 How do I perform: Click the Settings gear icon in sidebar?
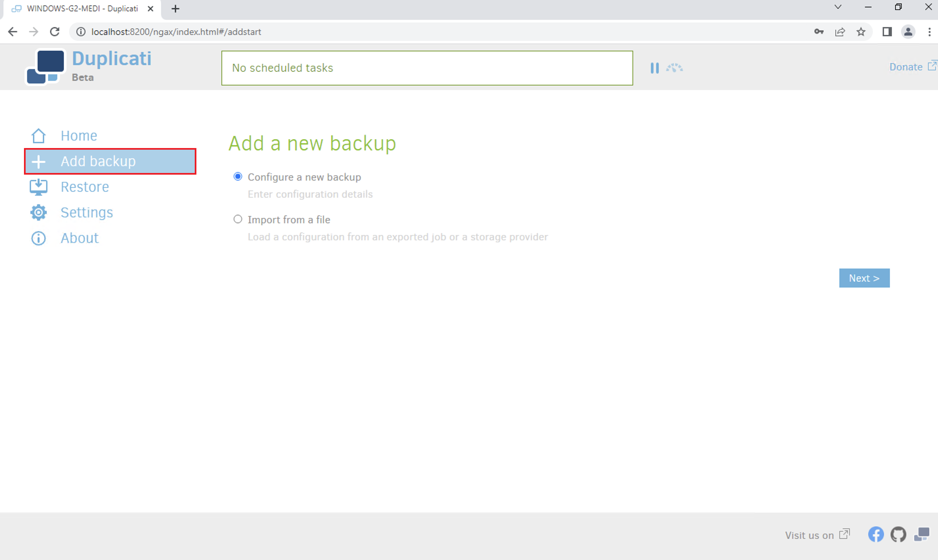click(38, 212)
